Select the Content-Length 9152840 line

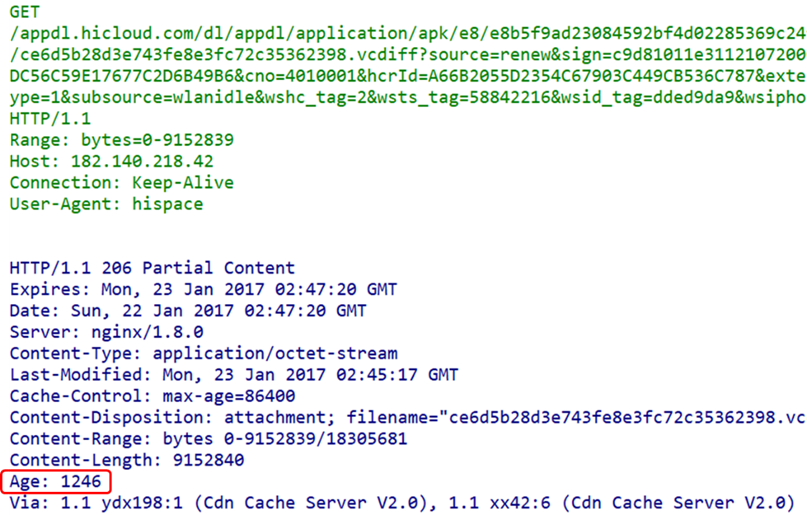[126, 461]
